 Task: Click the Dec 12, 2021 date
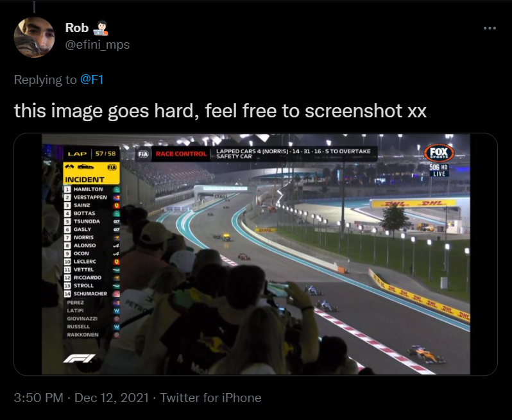tap(112, 398)
